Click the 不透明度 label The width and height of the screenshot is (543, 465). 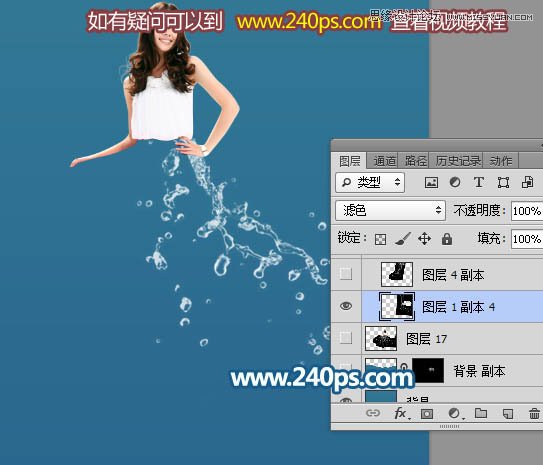click(x=480, y=210)
